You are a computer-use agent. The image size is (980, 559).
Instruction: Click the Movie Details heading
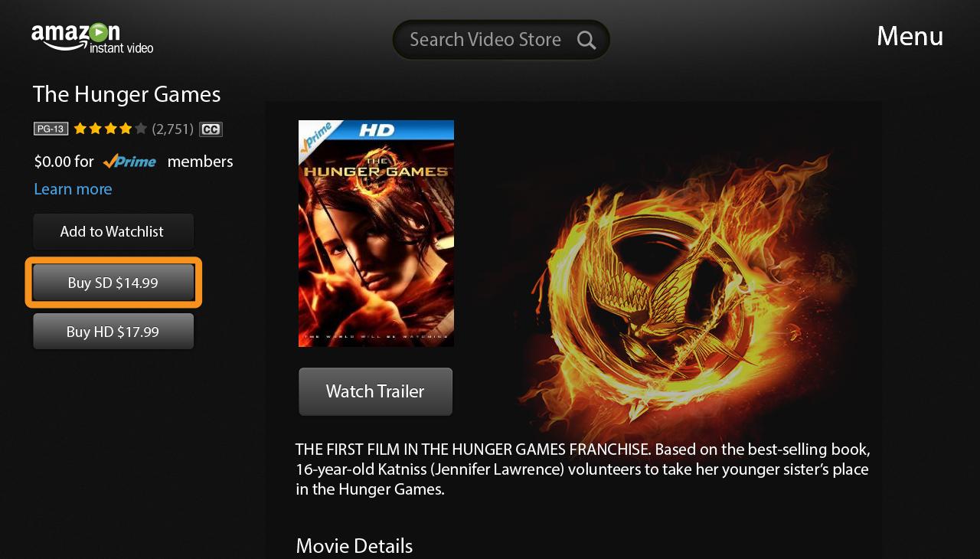[x=354, y=546]
